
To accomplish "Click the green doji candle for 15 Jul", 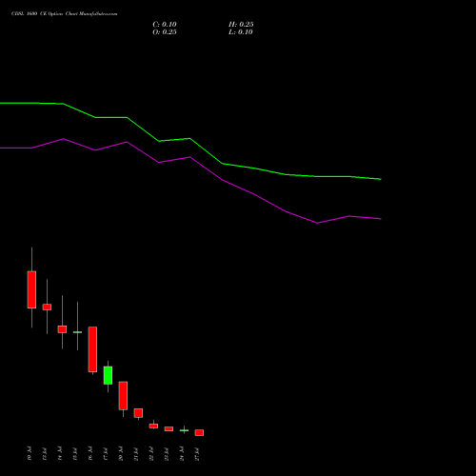I will (x=77, y=332).
